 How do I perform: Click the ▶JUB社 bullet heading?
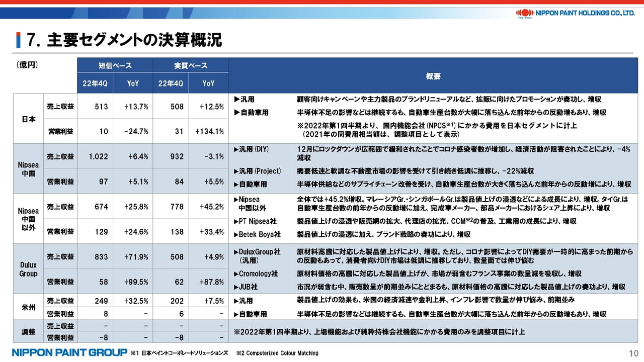246,287
